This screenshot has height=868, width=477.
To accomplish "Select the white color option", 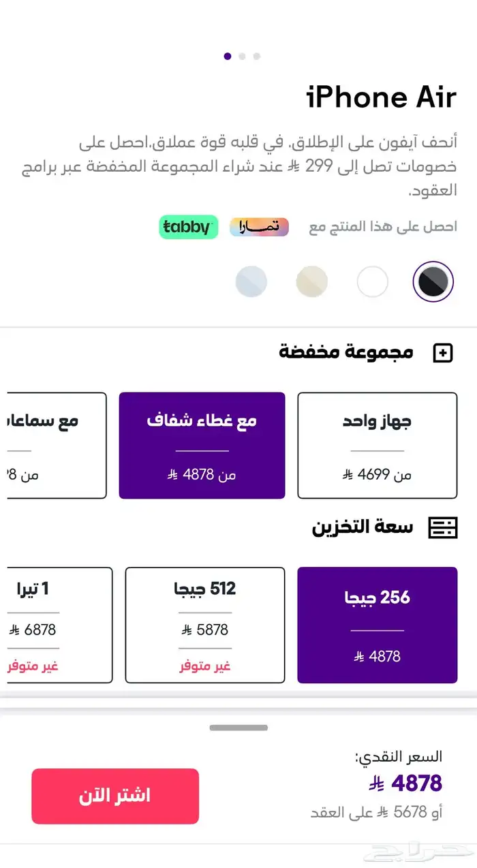I will point(373,281).
